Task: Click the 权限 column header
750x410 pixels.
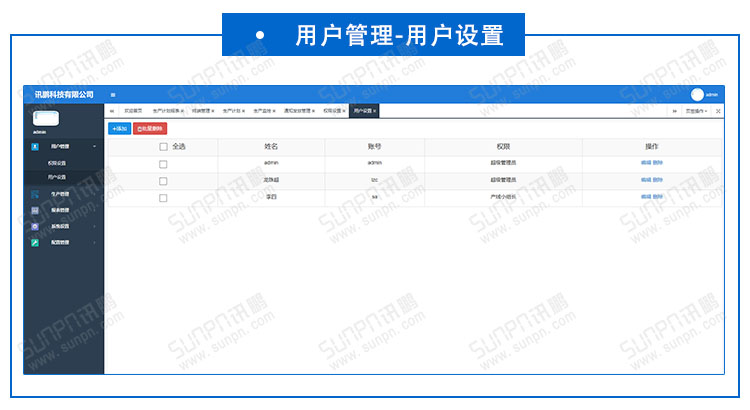Action: coord(503,146)
